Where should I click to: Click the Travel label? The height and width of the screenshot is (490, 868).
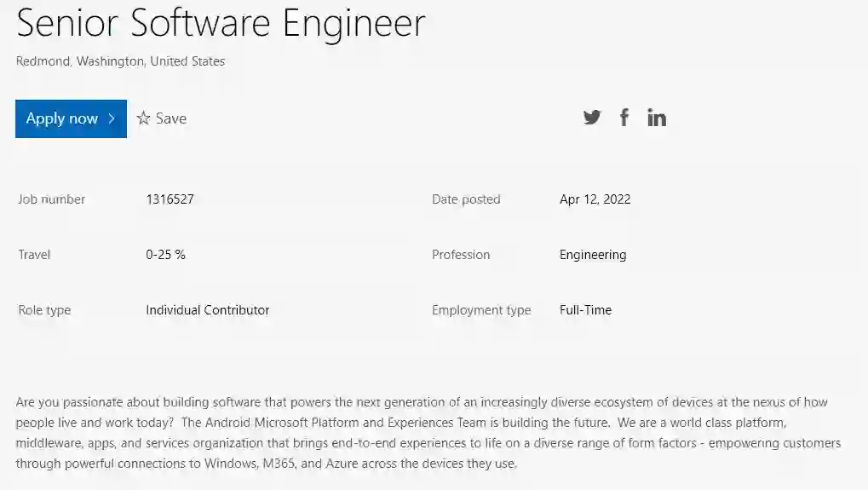point(34,255)
